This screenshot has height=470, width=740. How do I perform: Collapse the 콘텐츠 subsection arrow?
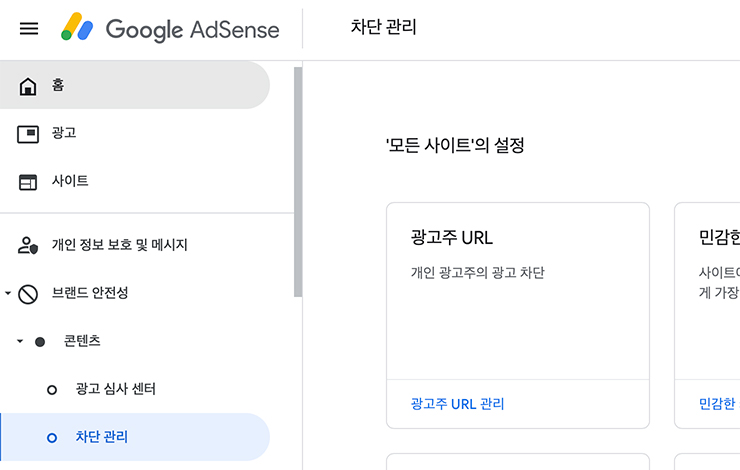pos(20,341)
